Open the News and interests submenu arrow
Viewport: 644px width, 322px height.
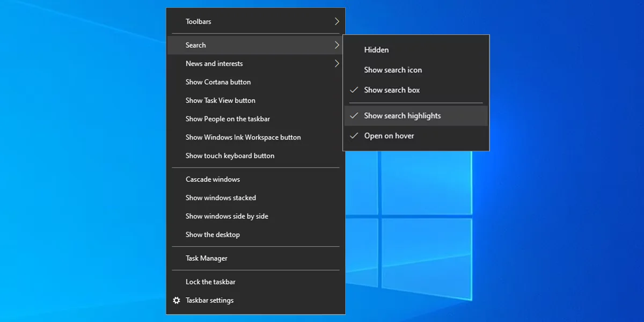pos(336,63)
